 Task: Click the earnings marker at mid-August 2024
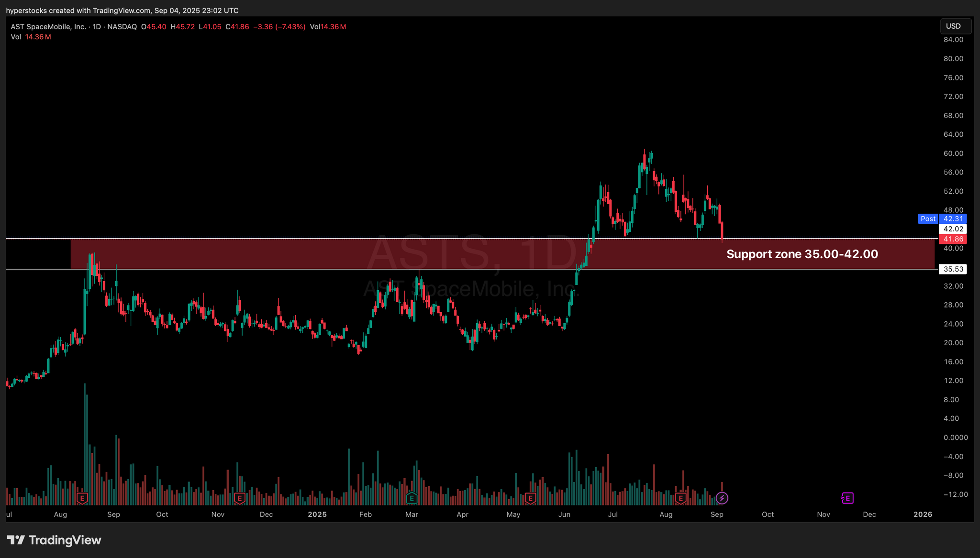point(82,498)
